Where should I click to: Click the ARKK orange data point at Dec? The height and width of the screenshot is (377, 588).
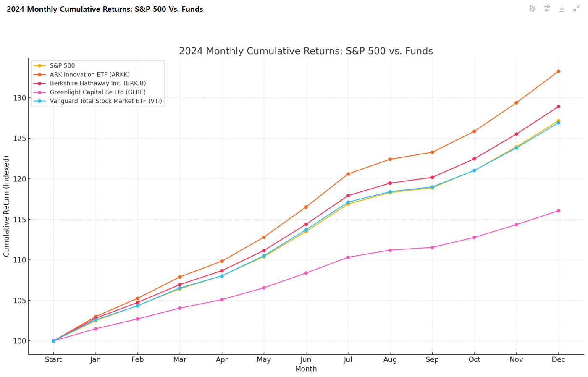pos(558,71)
